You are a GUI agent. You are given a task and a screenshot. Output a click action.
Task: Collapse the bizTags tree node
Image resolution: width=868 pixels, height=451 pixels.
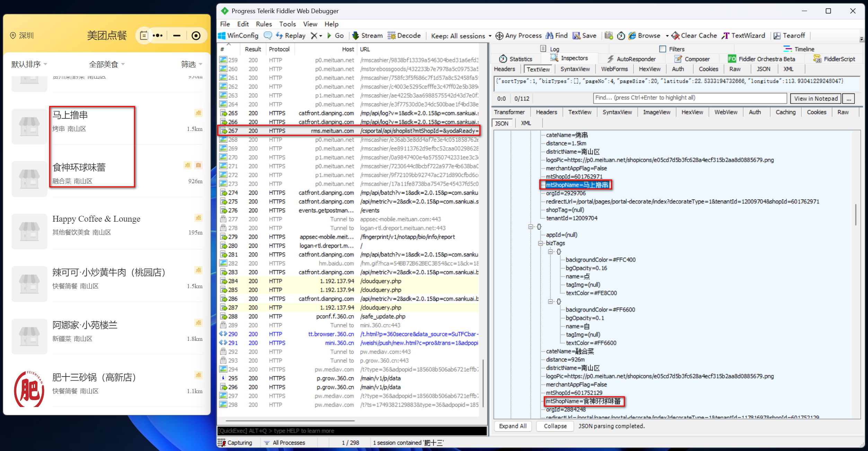pyautogui.click(x=540, y=243)
